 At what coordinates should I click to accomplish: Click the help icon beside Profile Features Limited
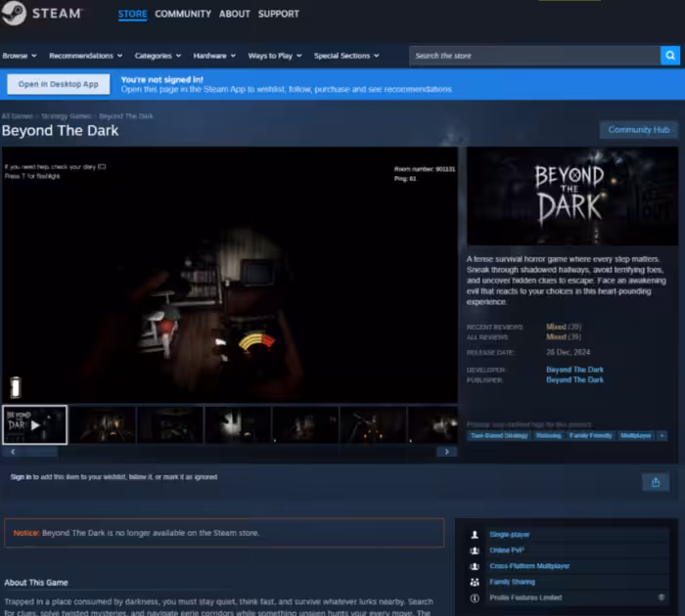pos(662,597)
